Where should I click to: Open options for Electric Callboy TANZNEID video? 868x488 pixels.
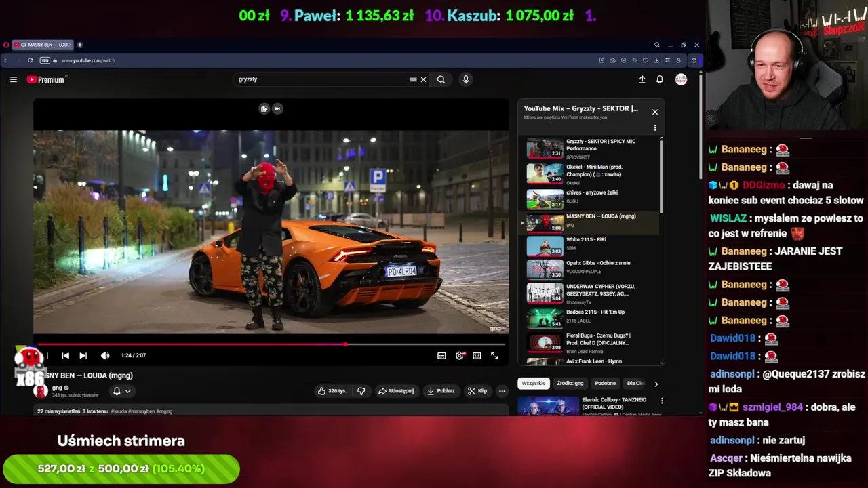click(x=662, y=401)
